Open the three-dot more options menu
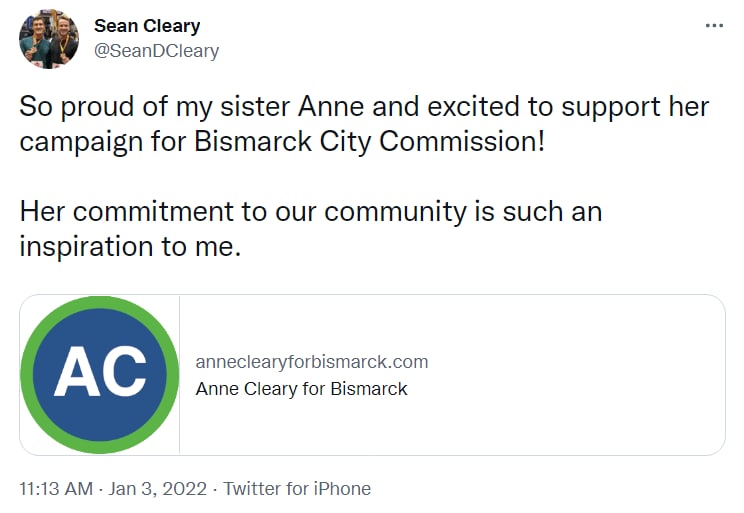744x513 pixels. [714, 26]
